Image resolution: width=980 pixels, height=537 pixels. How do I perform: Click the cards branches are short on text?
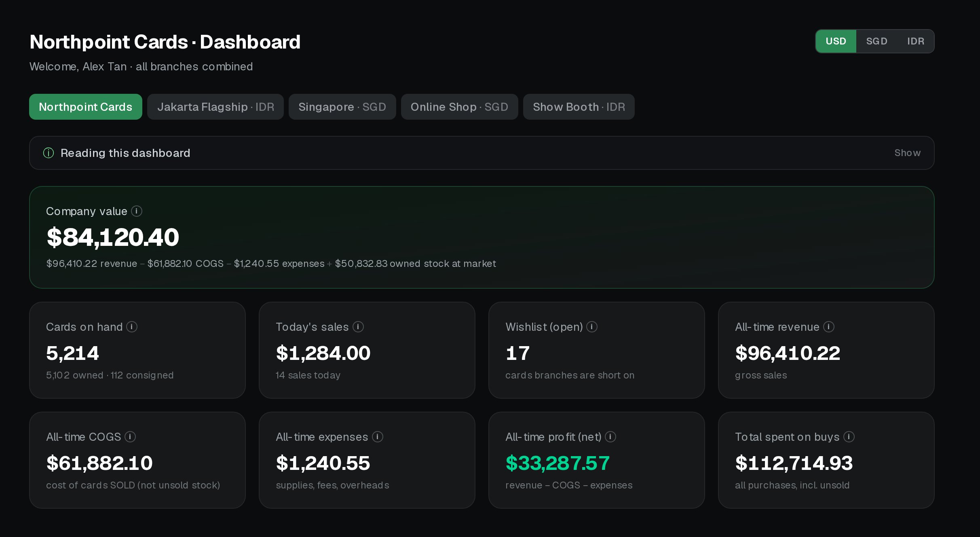570,375
